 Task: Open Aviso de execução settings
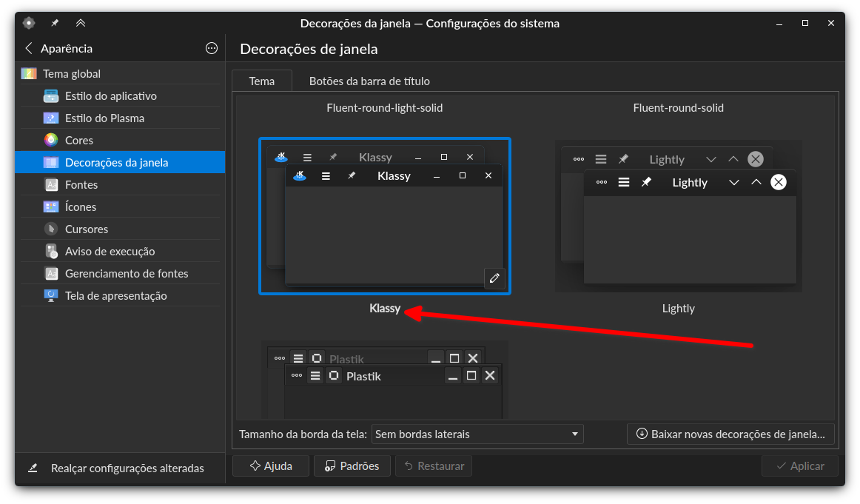(x=120, y=251)
